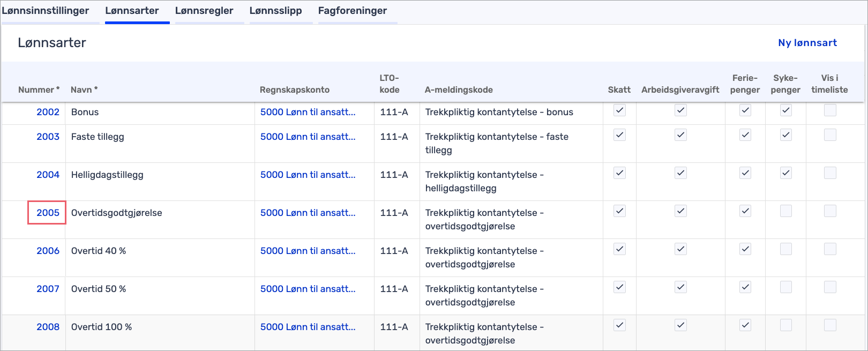Open the Lønnsregler tab
The width and height of the screenshot is (868, 351).
pyautogui.click(x=204, y=11)
